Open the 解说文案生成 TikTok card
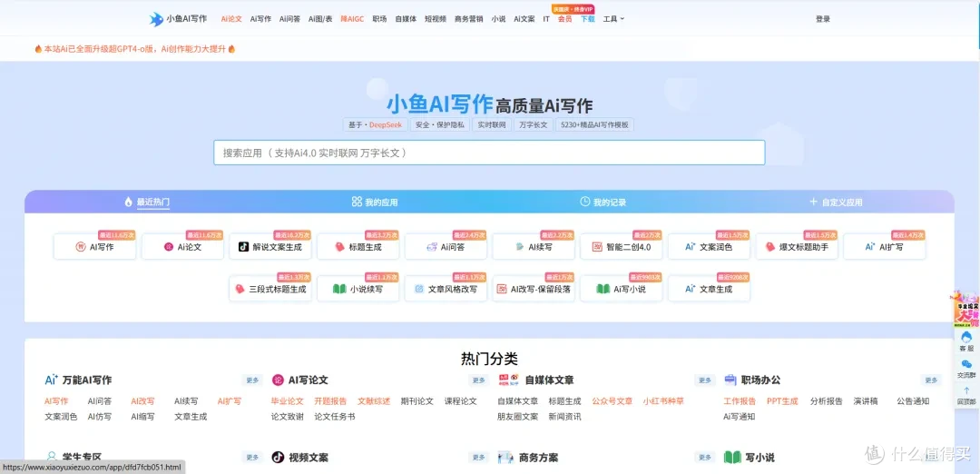Viewport: 980px width, 474px height. (x=270, y=247)
